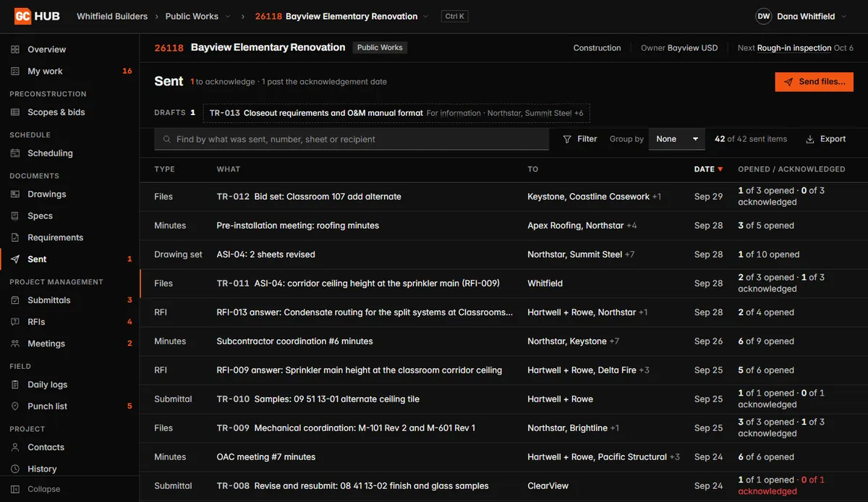Screen dimensions: 868x502
Task: Click the Send files button
Action: click(x=814, y=82)
